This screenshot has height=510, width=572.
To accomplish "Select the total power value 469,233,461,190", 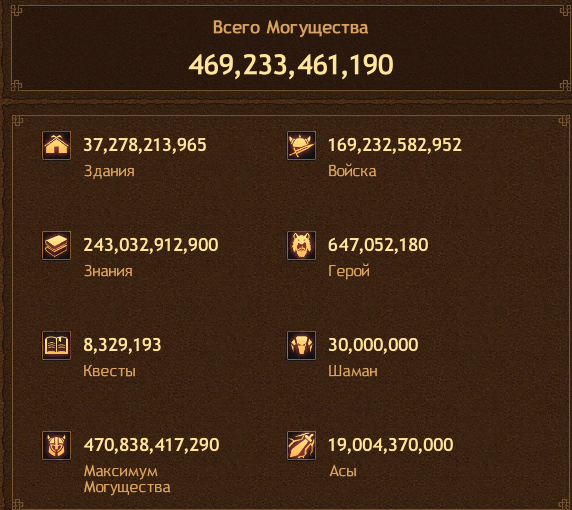I will coord(291,65).
